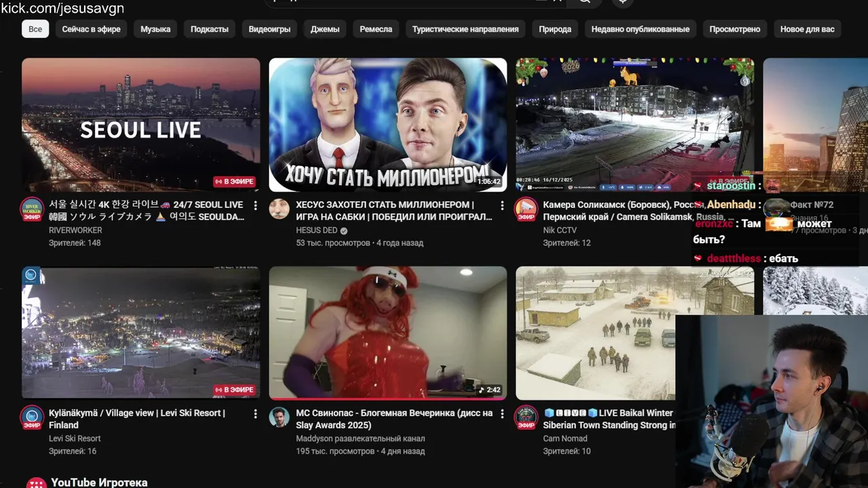Click the 'Levi Ski Resort' channel name link

point(75,439)
